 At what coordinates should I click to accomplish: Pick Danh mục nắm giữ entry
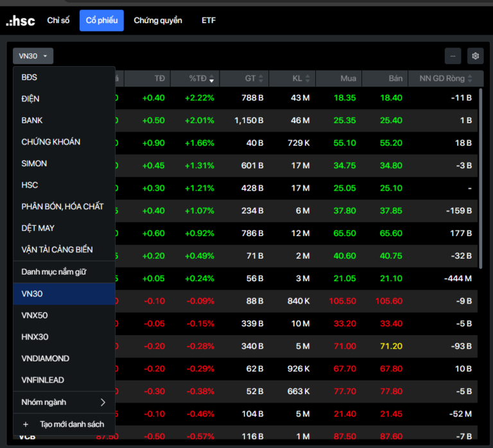pos(53,271)
